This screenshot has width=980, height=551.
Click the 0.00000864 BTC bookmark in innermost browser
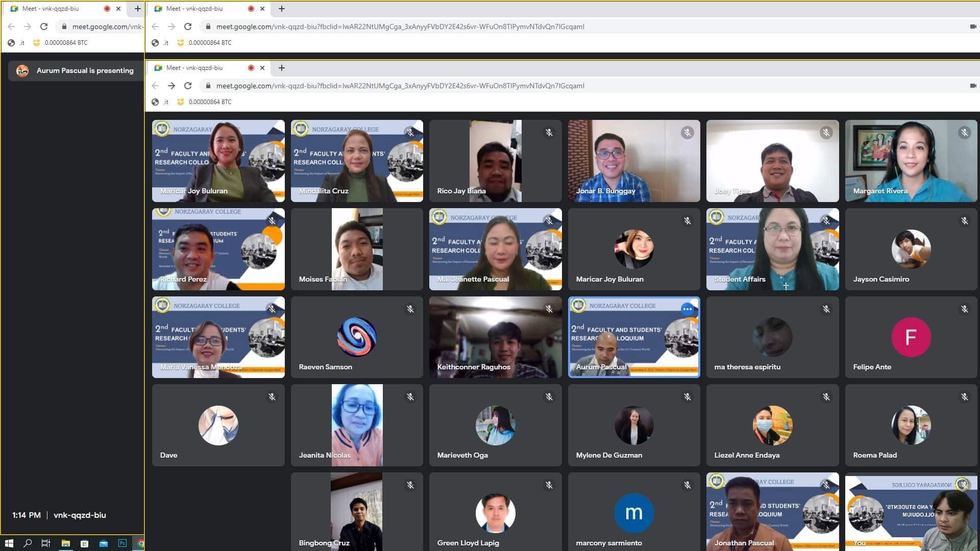pyautogui.click(x=205, y=102)
